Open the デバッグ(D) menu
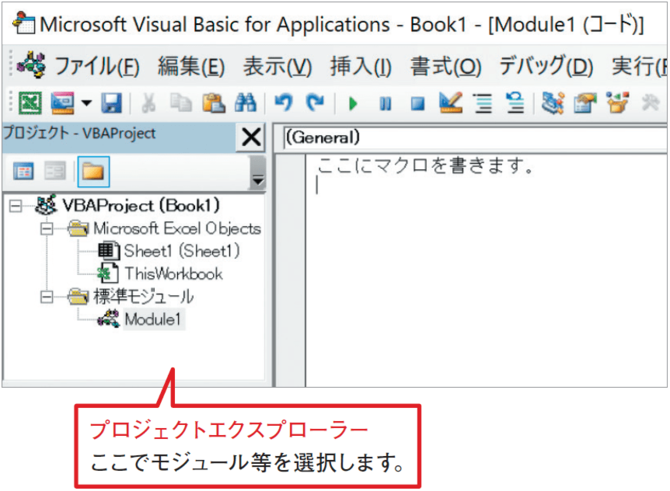 (x=546, y=66)
